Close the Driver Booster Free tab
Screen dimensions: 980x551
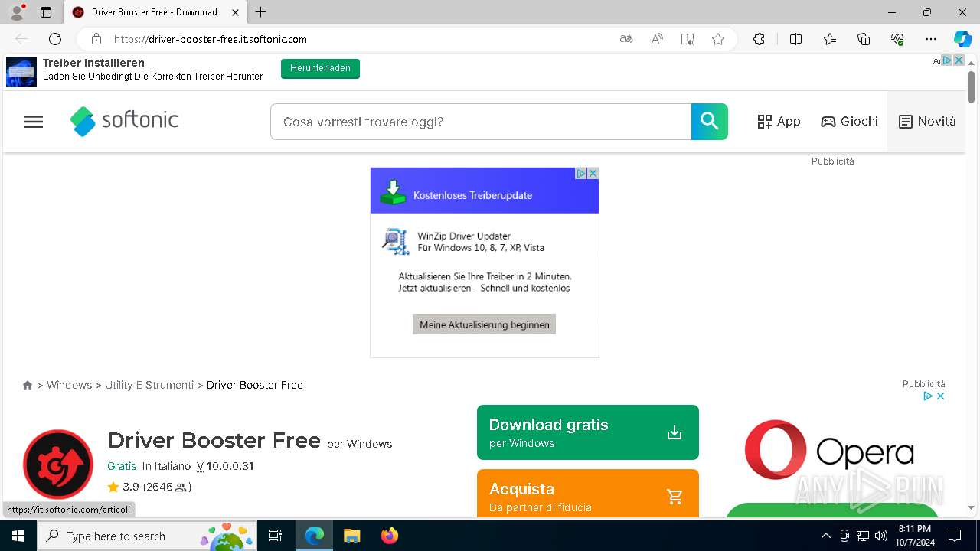tap(236, 12)
